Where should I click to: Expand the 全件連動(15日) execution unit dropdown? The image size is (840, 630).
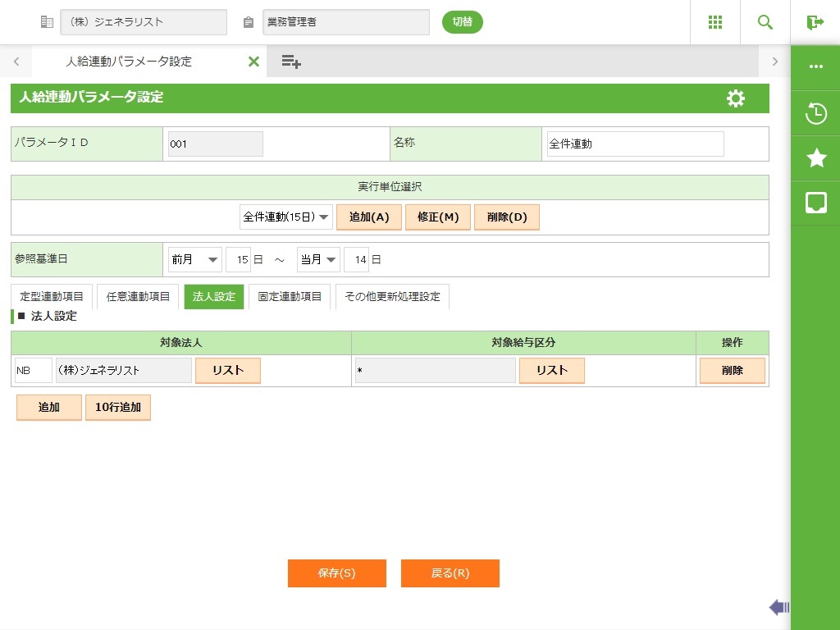[286, 217]
